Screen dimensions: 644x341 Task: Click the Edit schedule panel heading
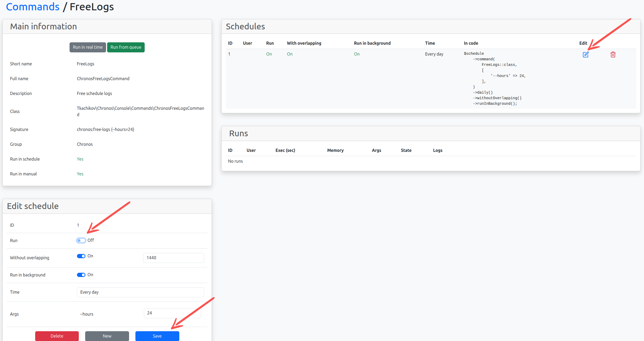[33, 206]
